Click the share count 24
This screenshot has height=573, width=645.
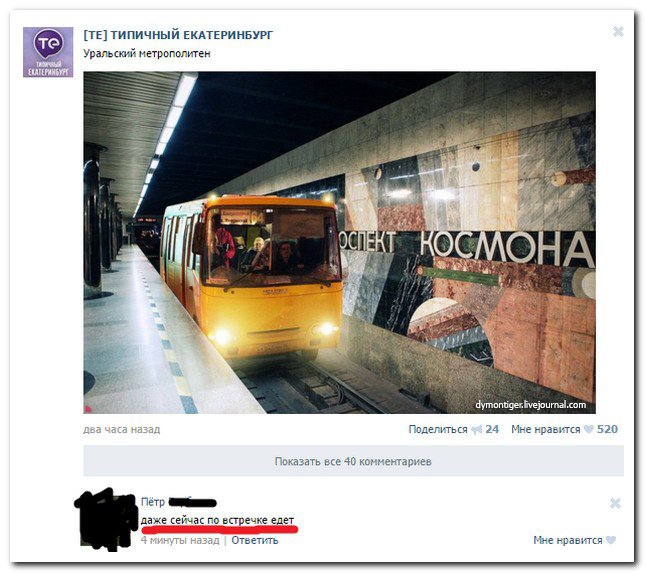pos(492,429)
